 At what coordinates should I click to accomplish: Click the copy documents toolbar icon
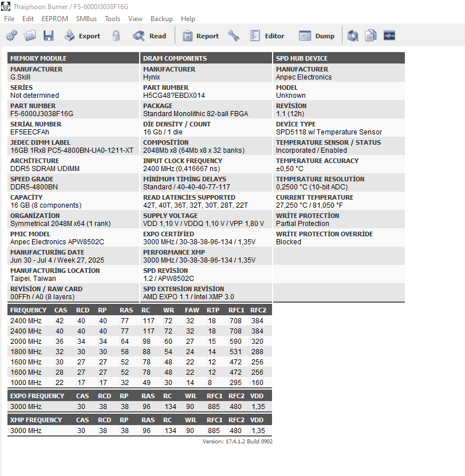(371, 35)
